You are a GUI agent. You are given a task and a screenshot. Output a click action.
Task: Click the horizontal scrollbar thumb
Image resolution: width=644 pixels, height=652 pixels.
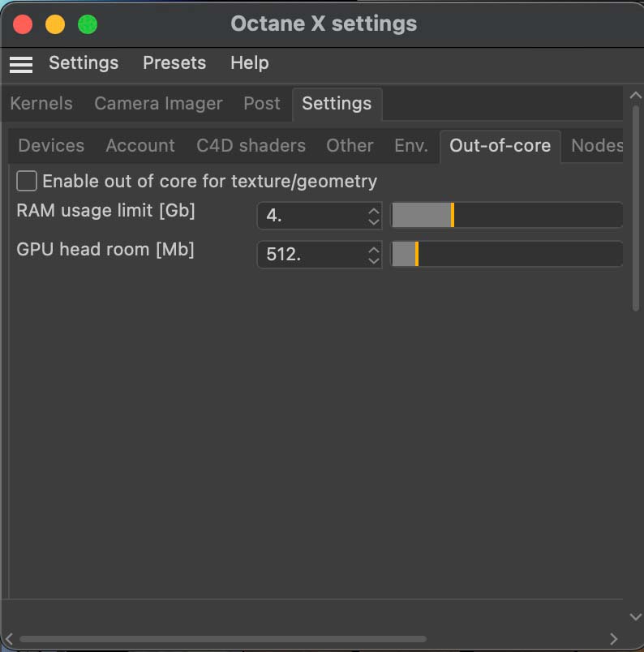pyautogui.click(x=223, y=639)
